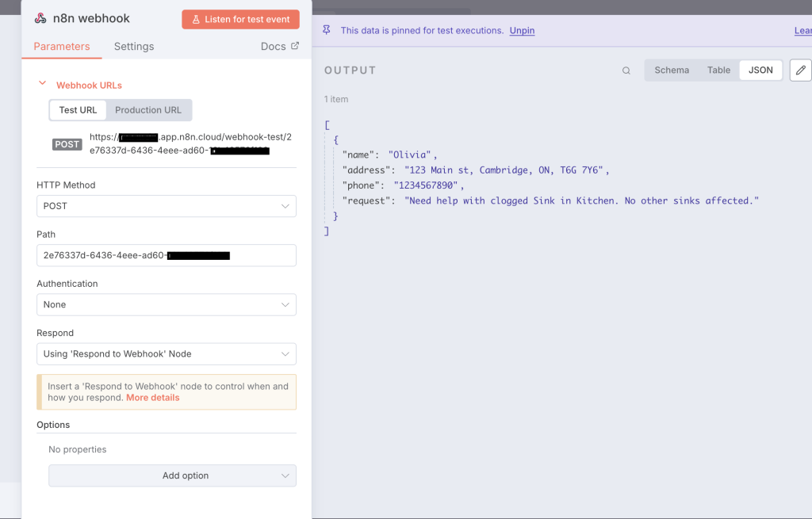
Task: Click the webhook test URL text
Action: coord(190,144)
